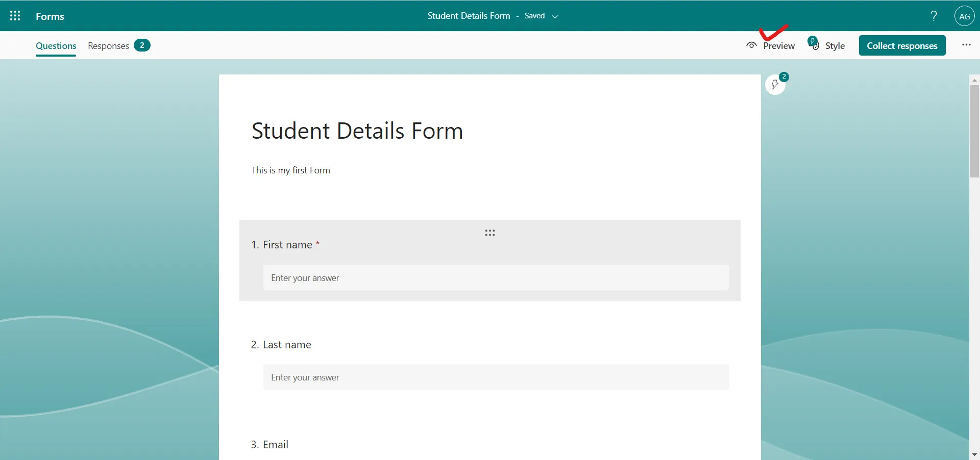Click the scrollbar down arrow
The height and width of the screenshot is (460, 980).
click(974, 454)
